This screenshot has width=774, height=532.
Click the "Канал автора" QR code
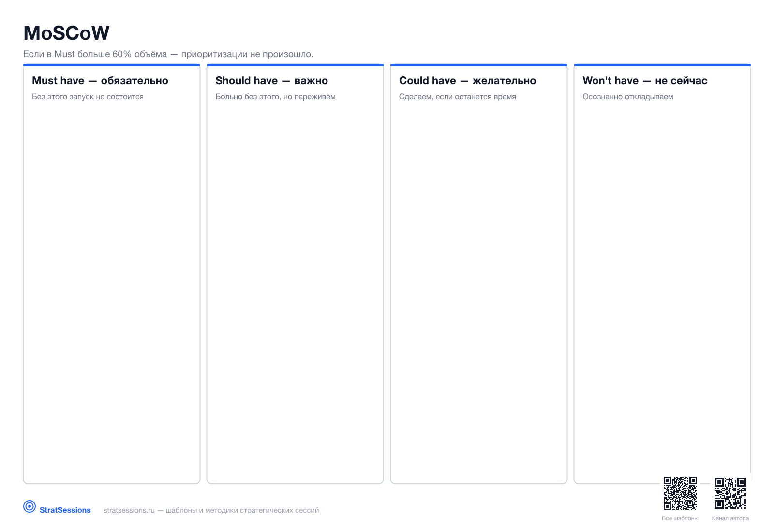[x=730, y=493]
